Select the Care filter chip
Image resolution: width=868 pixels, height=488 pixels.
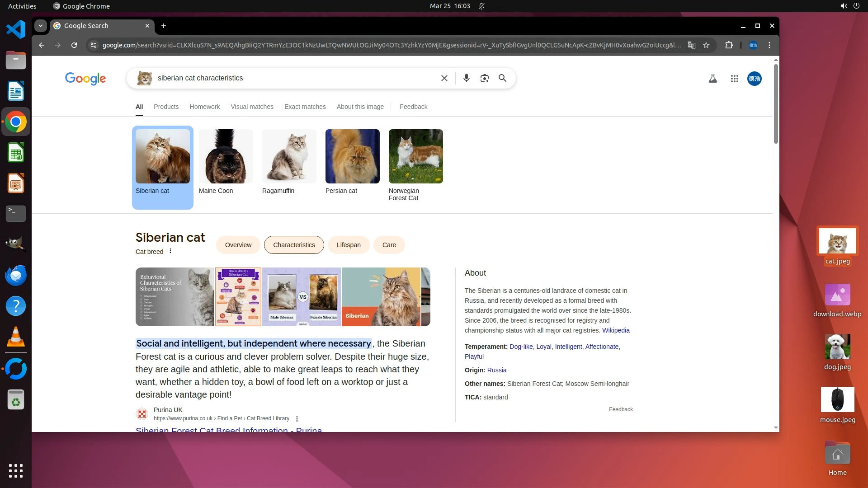(389, 245)
